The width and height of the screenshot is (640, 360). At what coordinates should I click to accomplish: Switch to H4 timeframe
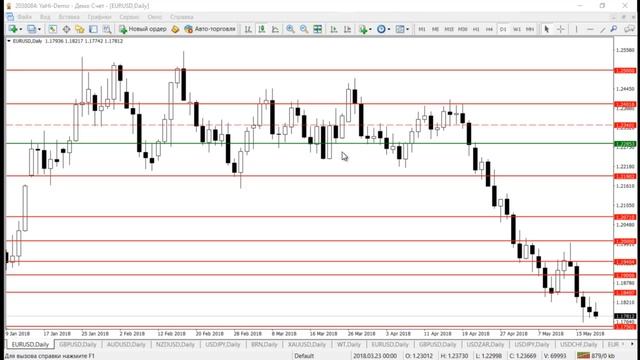point(489,29)
